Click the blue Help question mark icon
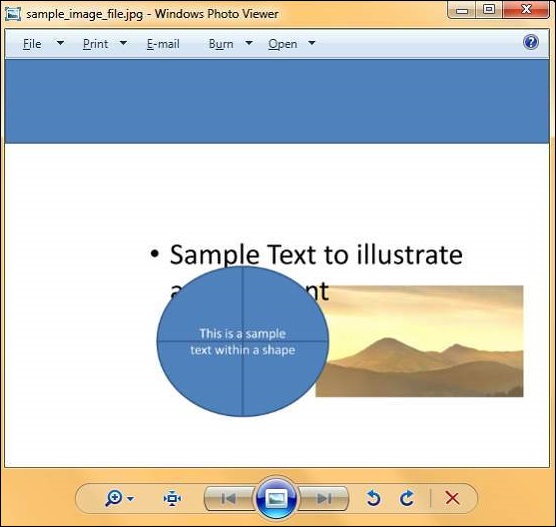Image resolution: width=556 pixels, height=527 pixels. point(530,42)
